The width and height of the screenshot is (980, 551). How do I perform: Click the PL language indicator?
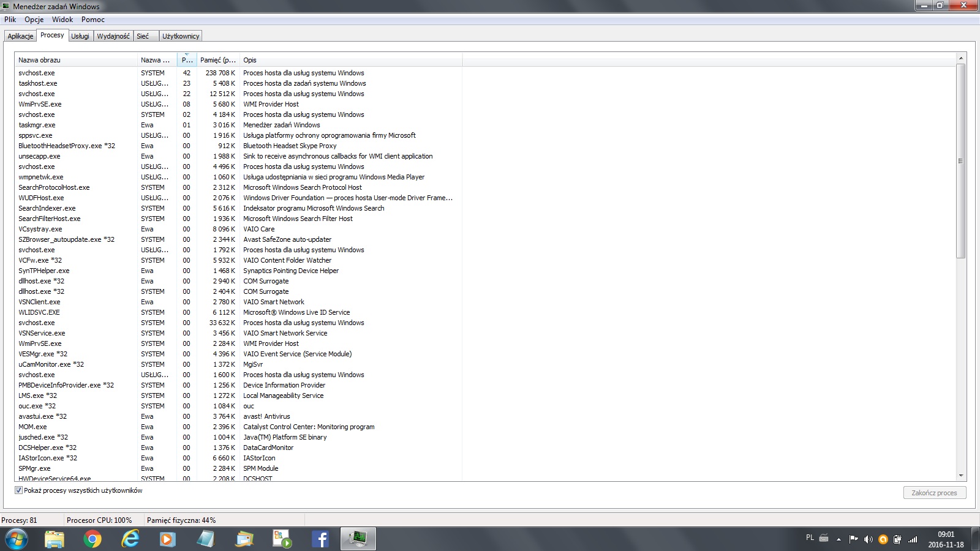click(810, 538)
